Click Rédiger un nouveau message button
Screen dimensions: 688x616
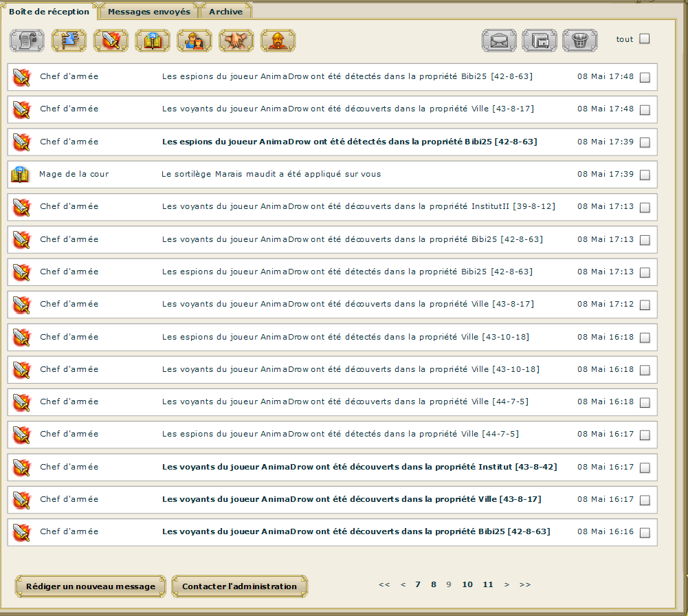coord(91,586)
